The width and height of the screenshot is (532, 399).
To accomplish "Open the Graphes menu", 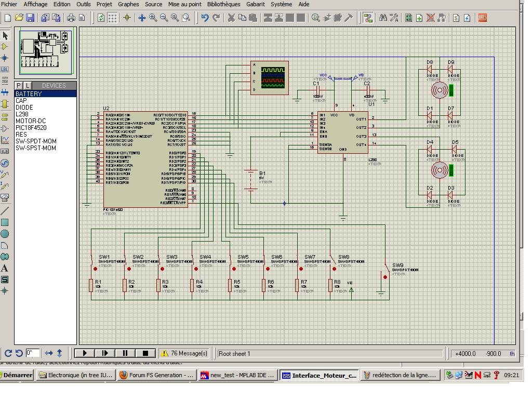I will pos(128,4).
